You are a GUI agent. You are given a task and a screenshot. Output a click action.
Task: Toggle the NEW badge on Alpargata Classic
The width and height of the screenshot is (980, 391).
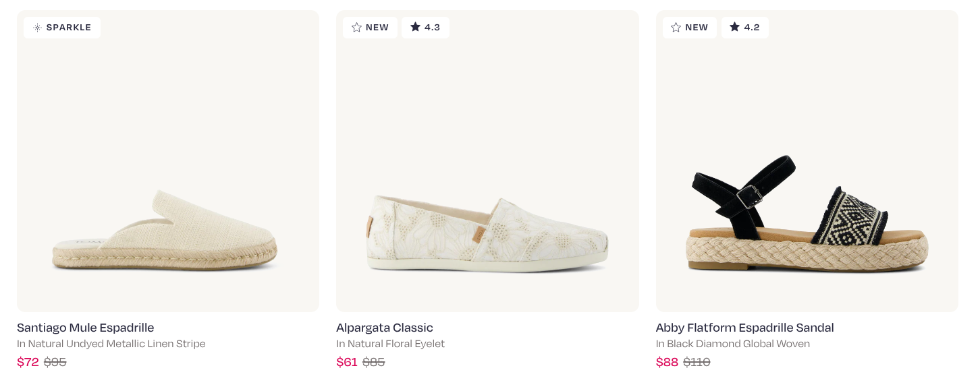click(370, 27)
